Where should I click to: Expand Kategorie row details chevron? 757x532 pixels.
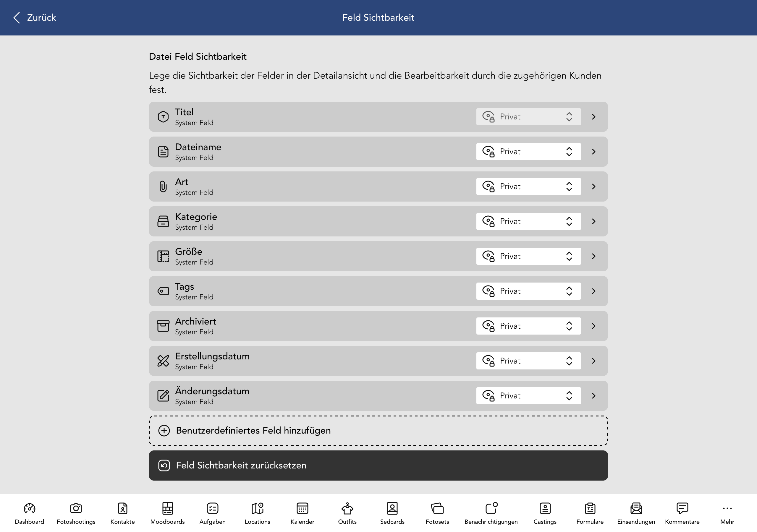pyautogui.click(x=594, y=221)
